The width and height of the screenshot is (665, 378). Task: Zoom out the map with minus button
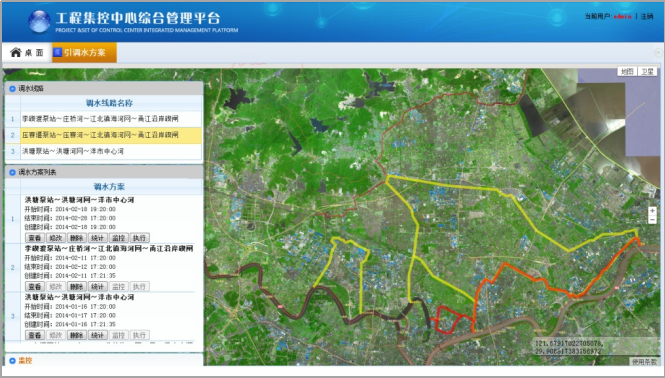652,219
